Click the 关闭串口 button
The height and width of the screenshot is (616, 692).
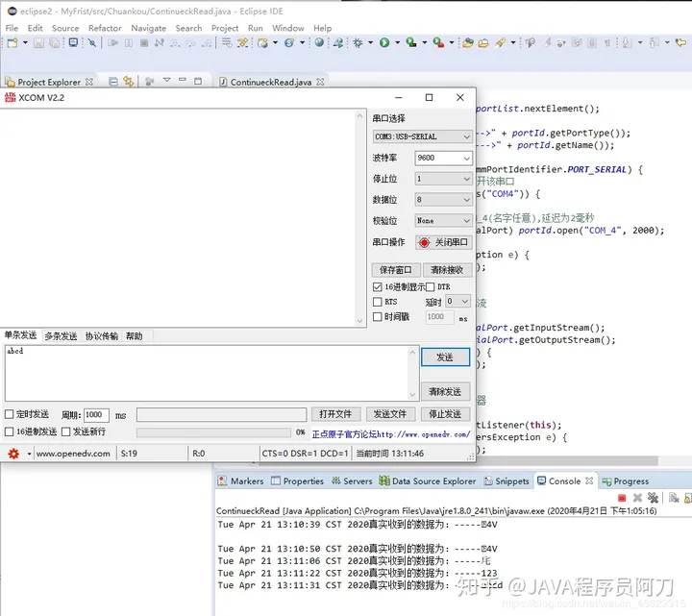click(443, 242)
